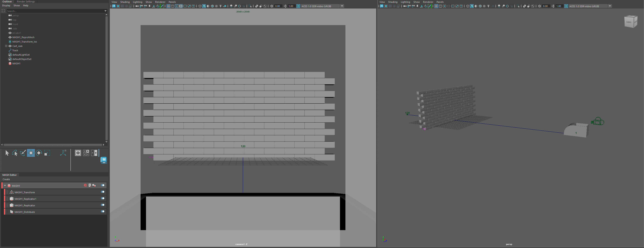644x248 pixels.
Task: Toggle wireframe shading in camera1 viewport
Action: coord(200,6)
